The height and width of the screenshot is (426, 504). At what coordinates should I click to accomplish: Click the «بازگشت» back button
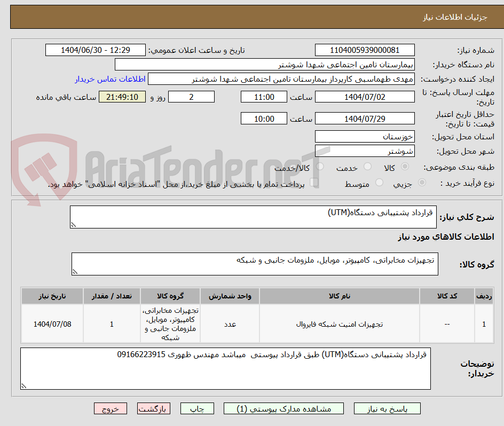click(x=153, y=408)
